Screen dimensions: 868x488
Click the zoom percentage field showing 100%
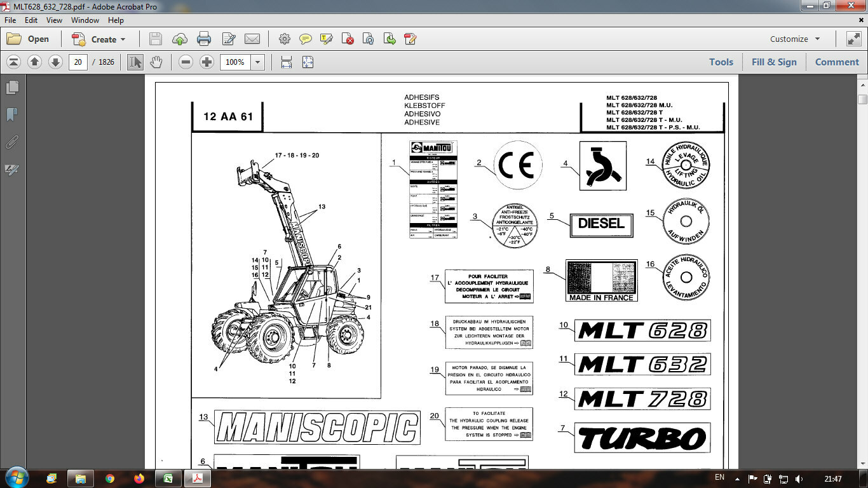235,62
